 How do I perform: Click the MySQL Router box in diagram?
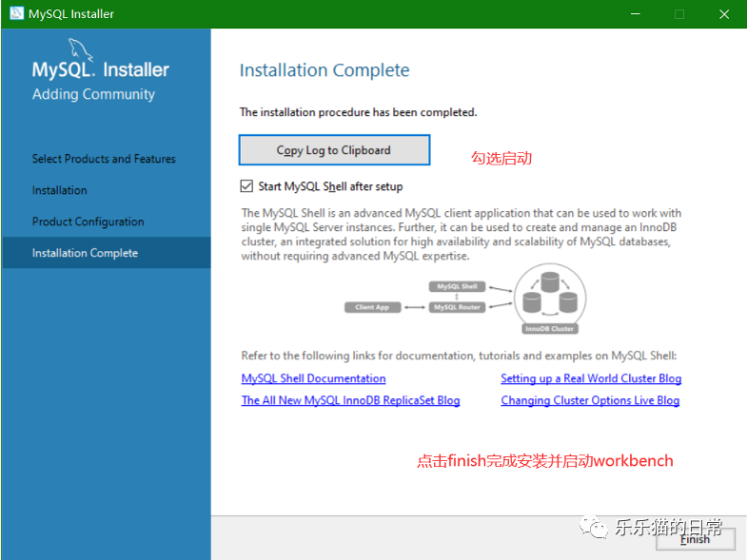[x=457, y=307]
